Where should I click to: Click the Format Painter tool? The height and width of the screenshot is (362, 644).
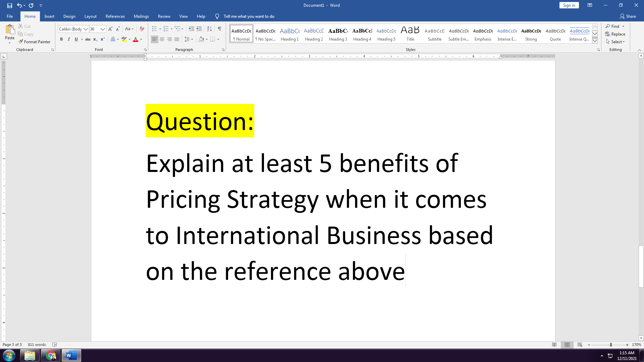34,42
